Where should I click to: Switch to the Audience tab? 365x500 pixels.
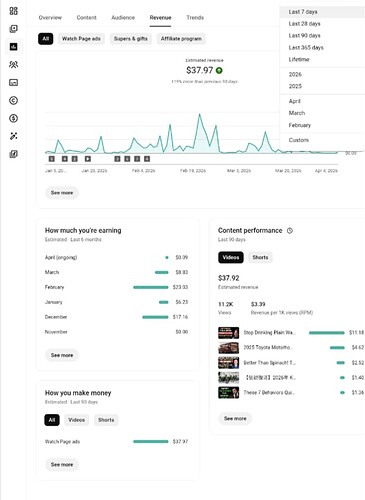(123, 18)
